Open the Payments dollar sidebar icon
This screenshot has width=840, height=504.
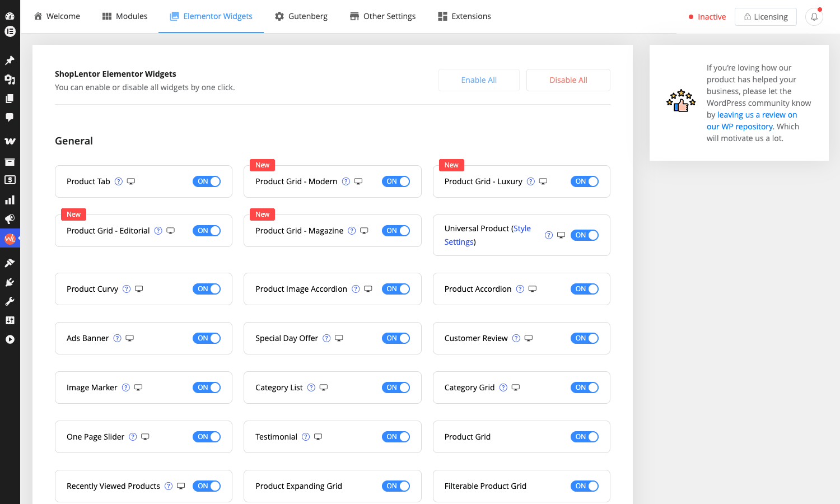pyautogui.click(x=10, y=180)
